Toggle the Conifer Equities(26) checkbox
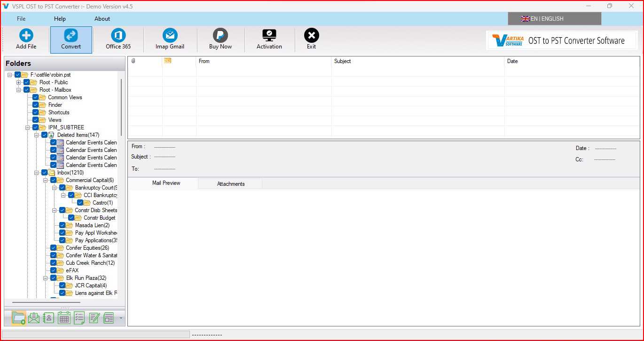Screen dimensions: 644x341 point(54,248)
